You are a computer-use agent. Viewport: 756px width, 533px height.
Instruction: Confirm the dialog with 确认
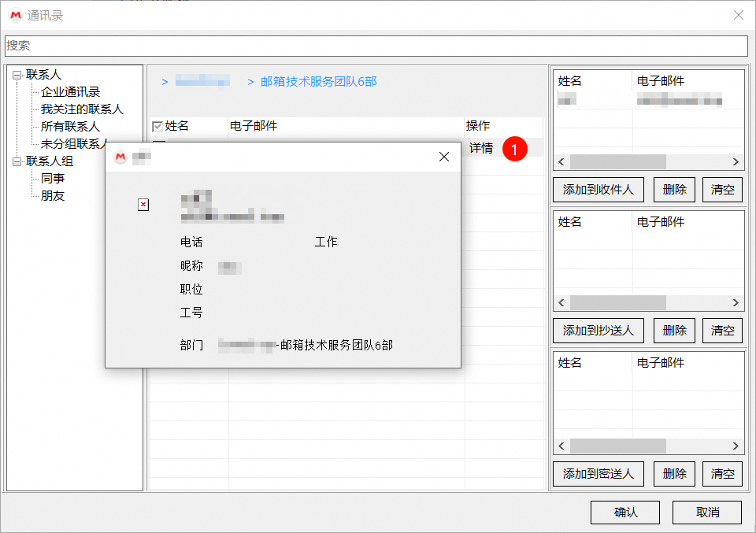(625, 512)
